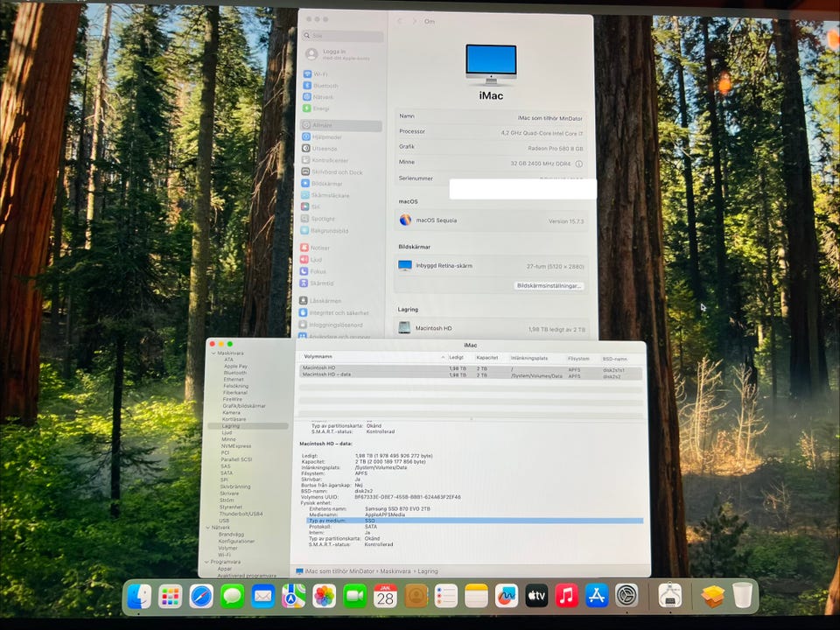
Task: Go back with the Settings back arrow
Action: pyautogui.click(x=400, y=21)
